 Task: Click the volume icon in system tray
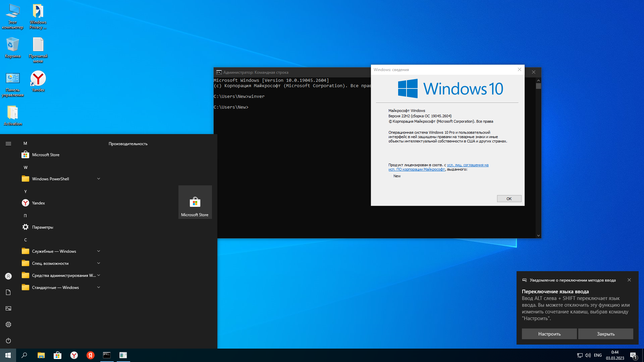point(588,355)
